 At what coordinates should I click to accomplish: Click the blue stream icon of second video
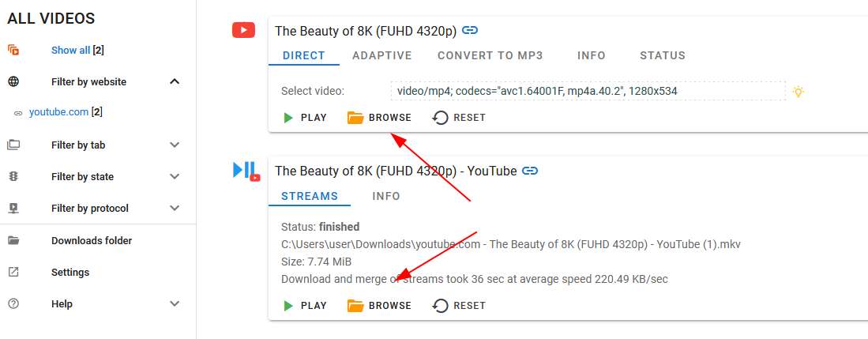coord(246,171)
